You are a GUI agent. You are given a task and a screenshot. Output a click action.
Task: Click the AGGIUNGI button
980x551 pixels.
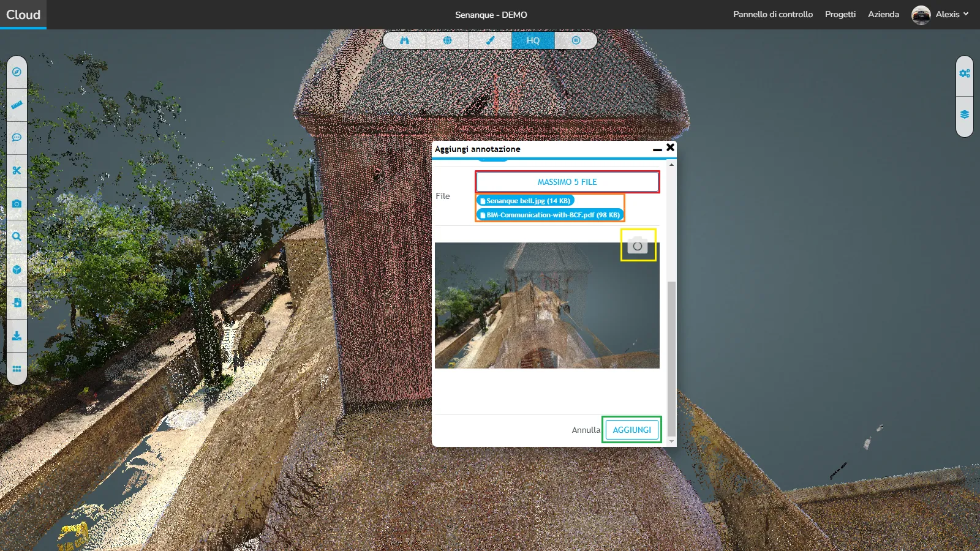tap(632, 430)
